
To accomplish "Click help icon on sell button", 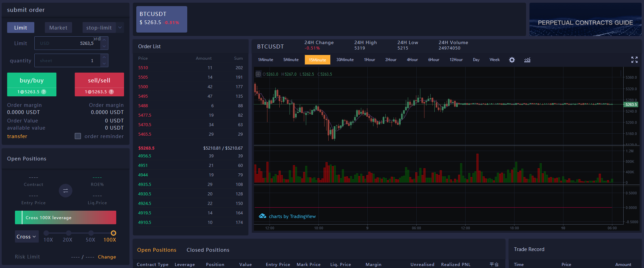I will 111,92.
